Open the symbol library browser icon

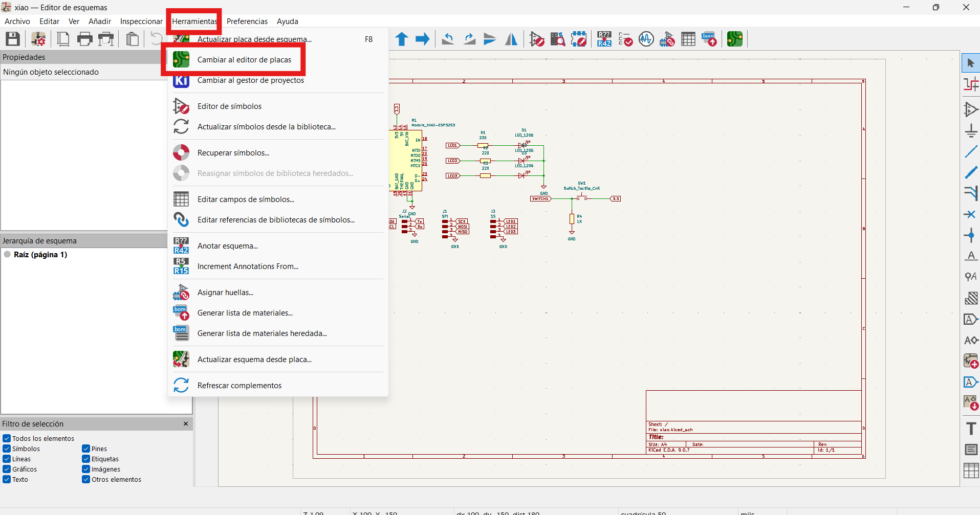click(558, 39)
